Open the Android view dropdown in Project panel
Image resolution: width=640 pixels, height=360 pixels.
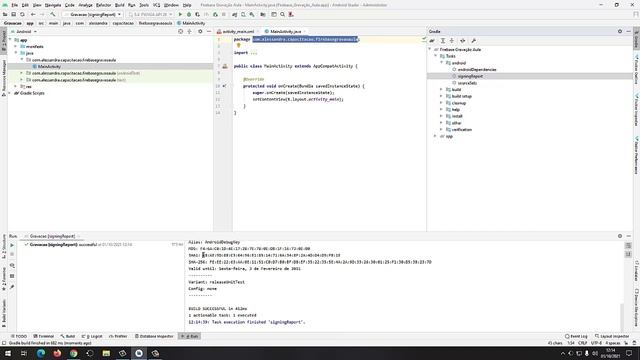coord(24,31)
